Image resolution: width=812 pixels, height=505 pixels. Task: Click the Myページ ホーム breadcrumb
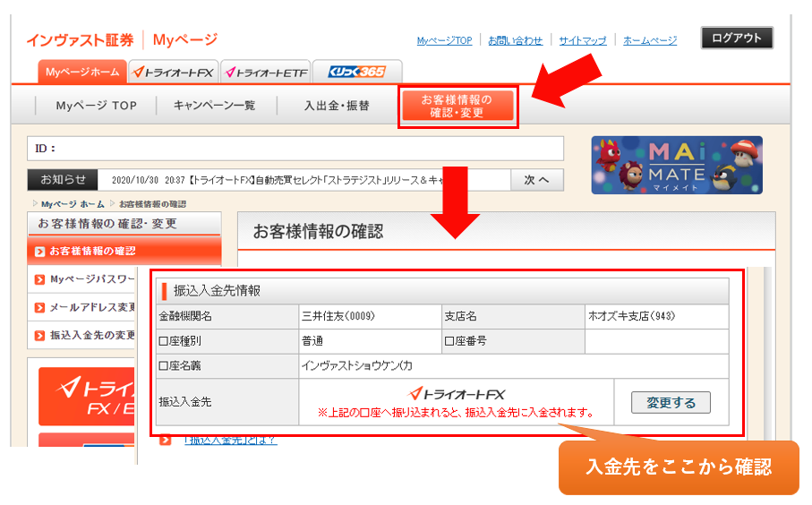73,204
